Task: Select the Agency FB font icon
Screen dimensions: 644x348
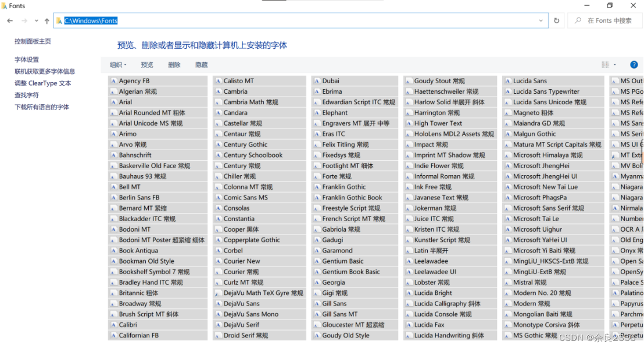Action: tap(114, 81)
